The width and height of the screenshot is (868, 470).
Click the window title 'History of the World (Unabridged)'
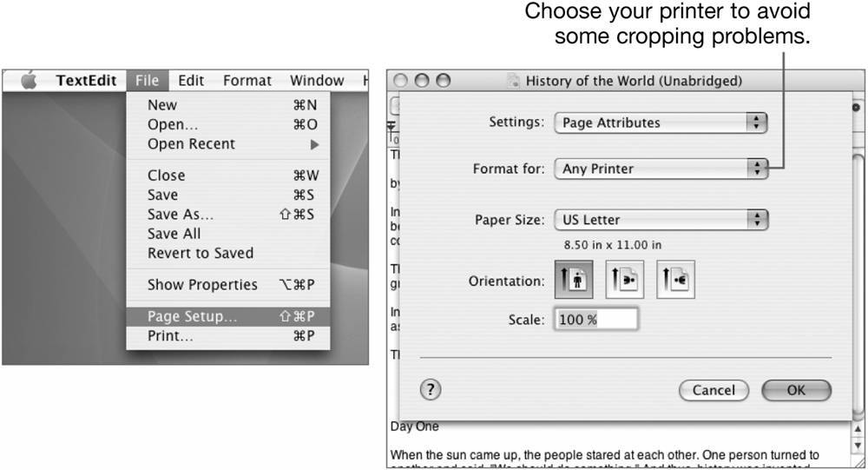[634, 81]
